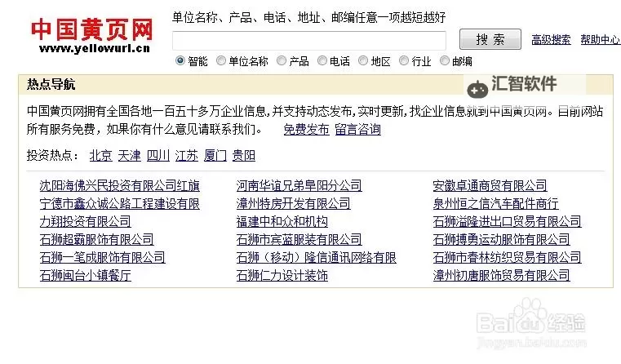The height and width of the screenshot is (364, 621).
Task: Open 福建中和众和机构 link
Action: [282, 221]
